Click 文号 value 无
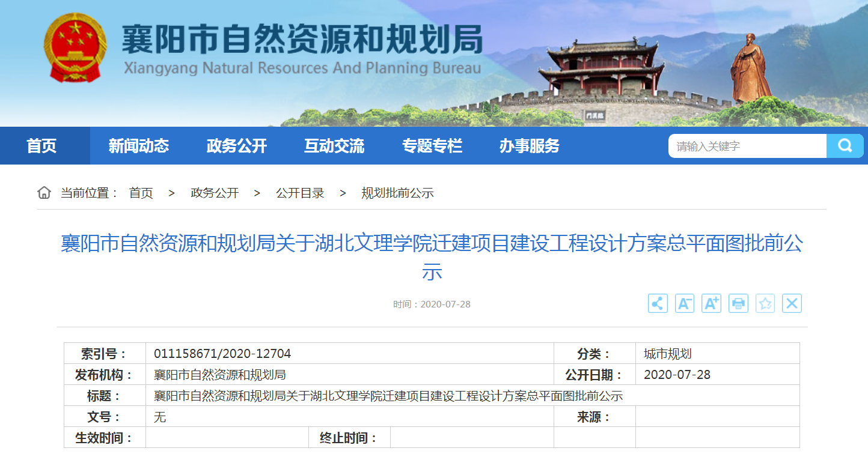 point(160,417)
